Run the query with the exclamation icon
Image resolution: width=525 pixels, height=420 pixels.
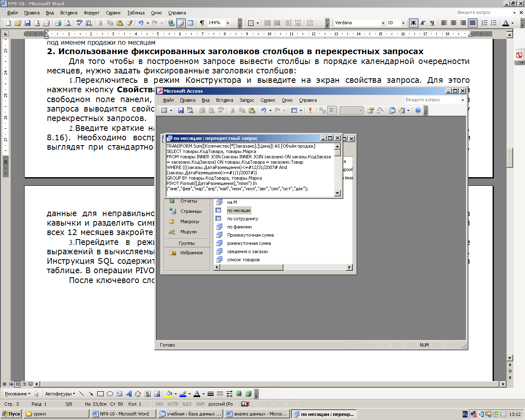pos(310,110)
